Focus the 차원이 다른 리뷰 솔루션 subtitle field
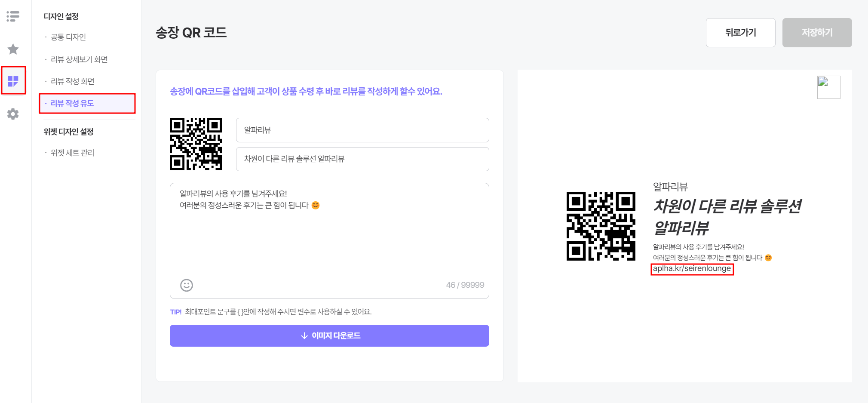Viewport: 868px width, 403px height. click(x=362, y=159)
